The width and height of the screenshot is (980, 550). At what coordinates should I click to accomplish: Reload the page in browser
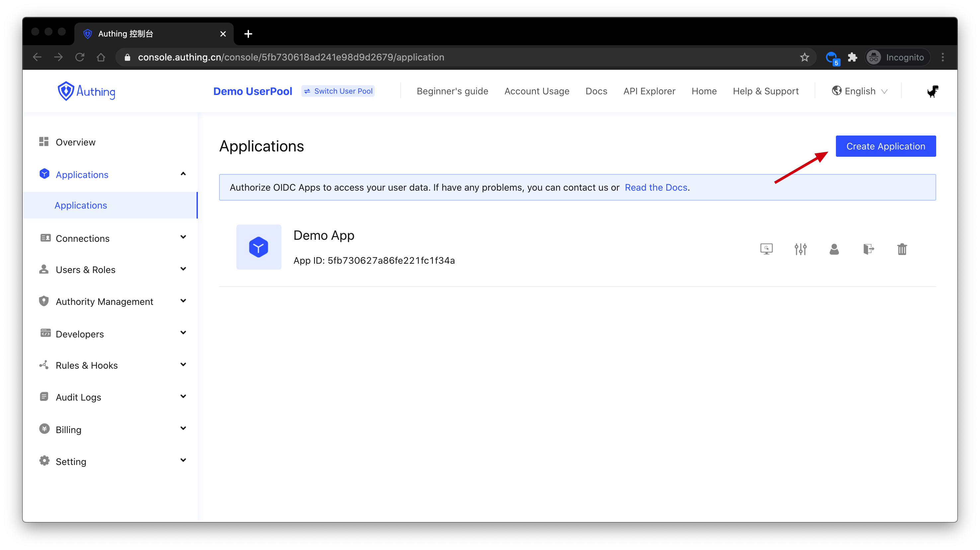[80, 57]
